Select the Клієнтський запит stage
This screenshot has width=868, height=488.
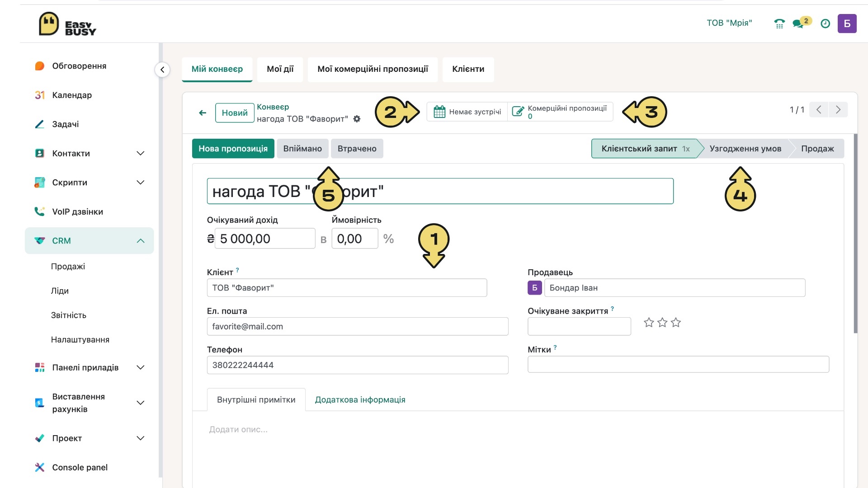tap(645, 149)
